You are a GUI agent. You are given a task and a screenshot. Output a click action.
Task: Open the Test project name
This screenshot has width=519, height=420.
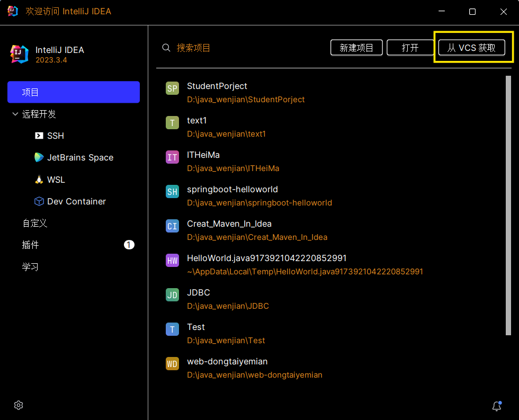click(196, 327)
